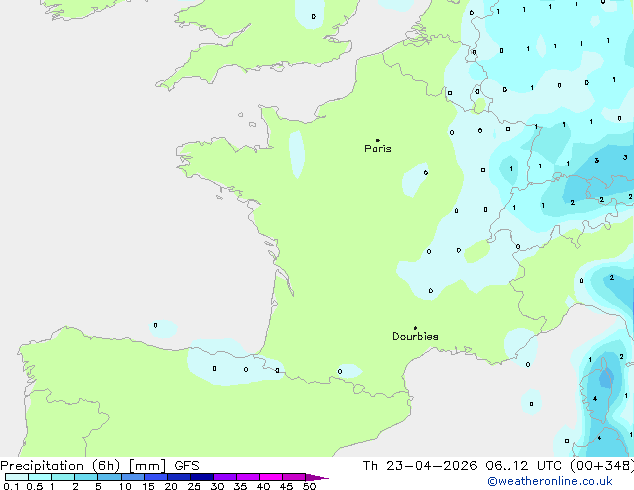Pick the legend swatch between 15 and 20
This screenshot has height=490, width=634.
[156, 477]
